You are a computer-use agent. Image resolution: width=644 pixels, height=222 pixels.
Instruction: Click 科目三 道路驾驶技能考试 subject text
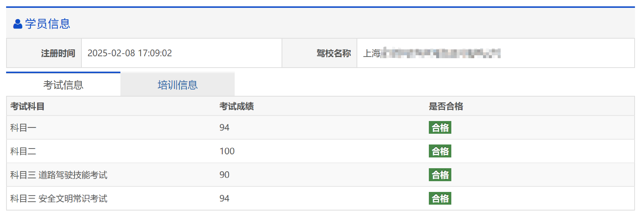pos(59,175)
